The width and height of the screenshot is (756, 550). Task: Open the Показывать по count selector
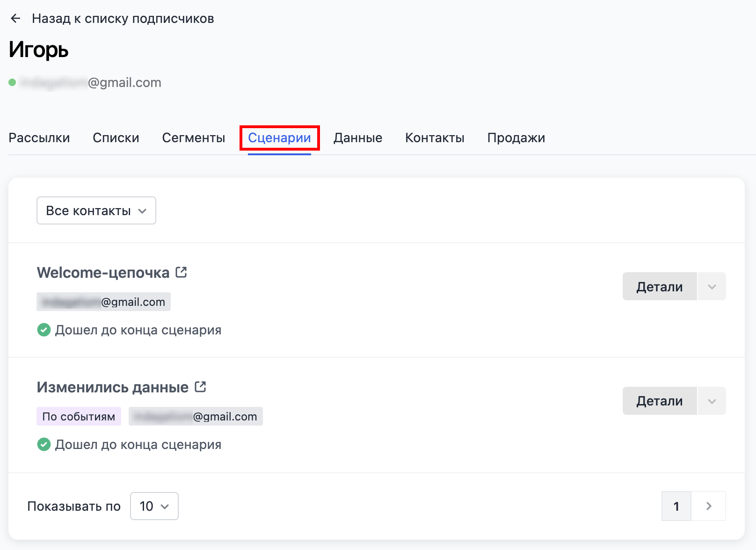pos(154,506)
